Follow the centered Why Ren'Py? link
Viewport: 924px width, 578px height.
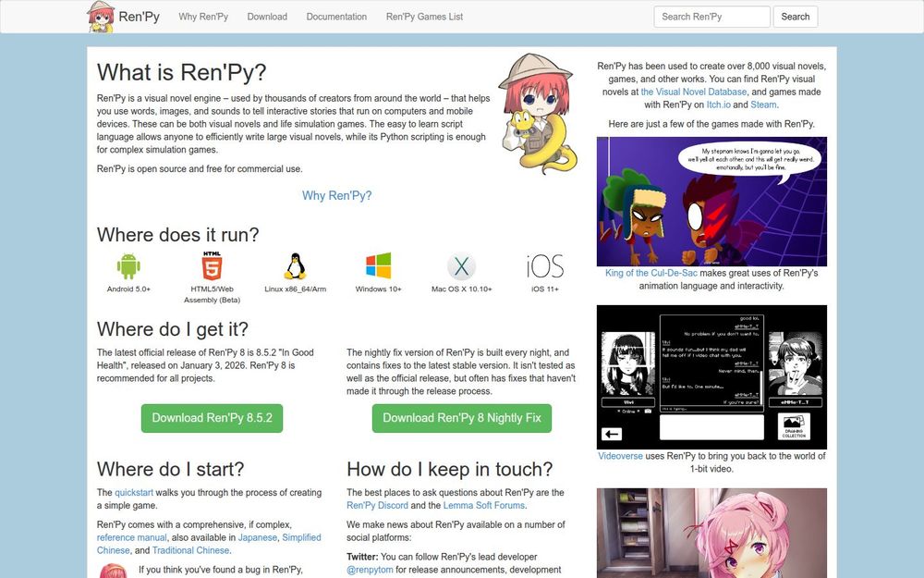(x=337, y=195)
